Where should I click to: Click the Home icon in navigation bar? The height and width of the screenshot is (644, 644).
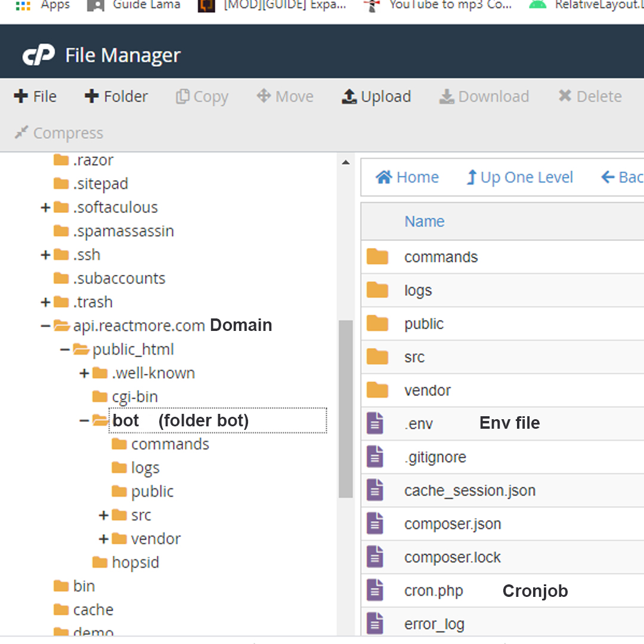[x=384, y=178]
